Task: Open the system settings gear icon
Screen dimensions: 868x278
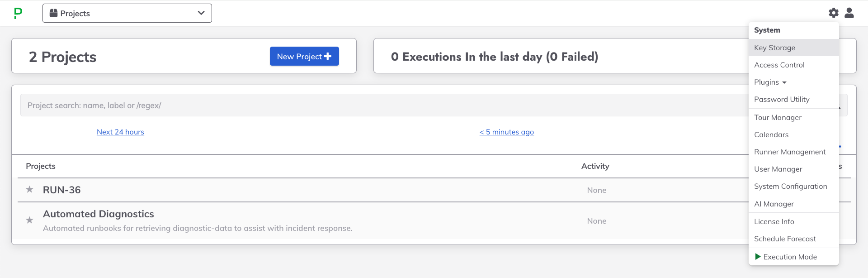Action: [833, 13]
